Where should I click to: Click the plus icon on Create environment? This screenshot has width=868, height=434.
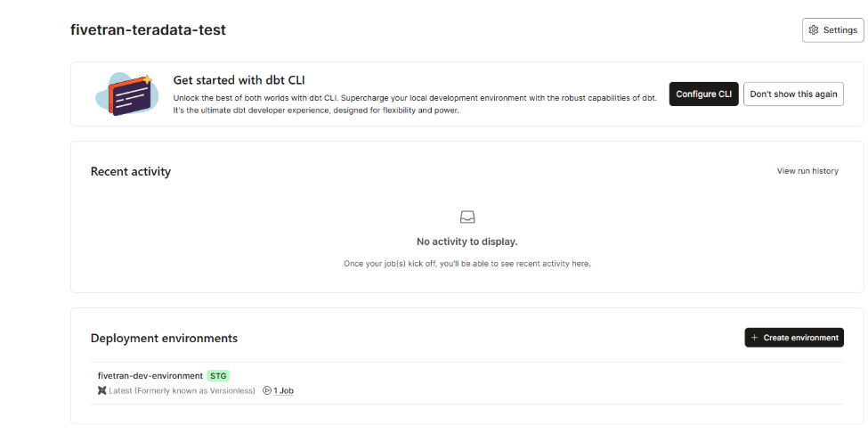[755, 338]
